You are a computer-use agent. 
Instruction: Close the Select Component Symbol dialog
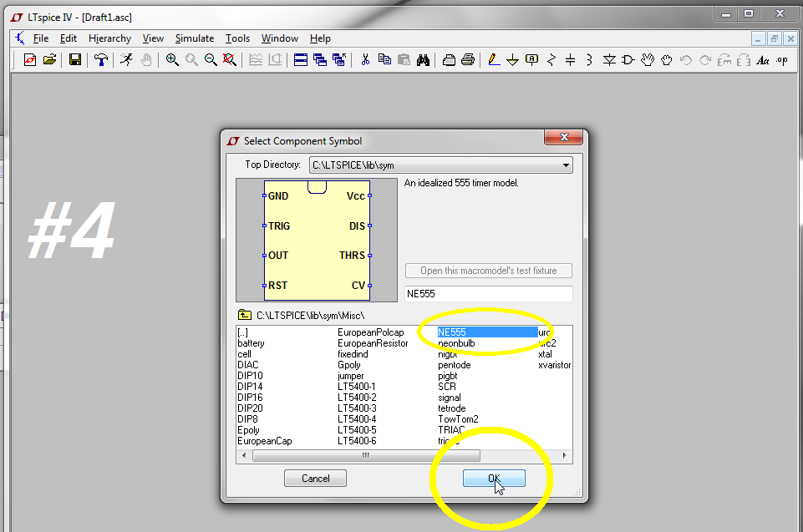[564, 137]
